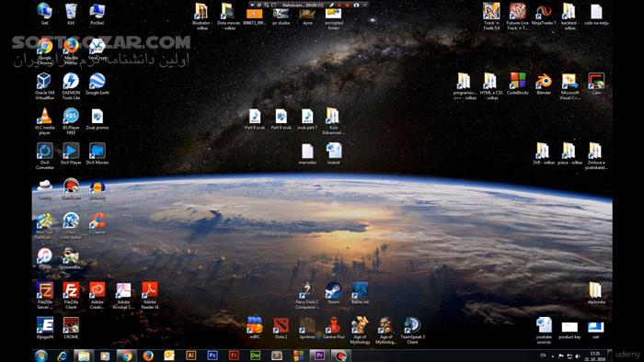Screen dimensions: 644x362
Task: Open Firefox from the taskbar
Action: [x=148, y=356]
